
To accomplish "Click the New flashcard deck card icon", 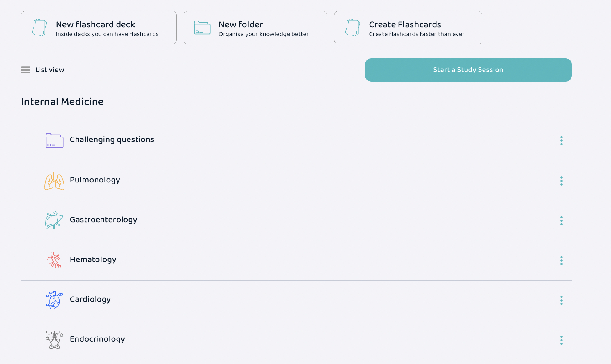I will click(x=40, y=28).
